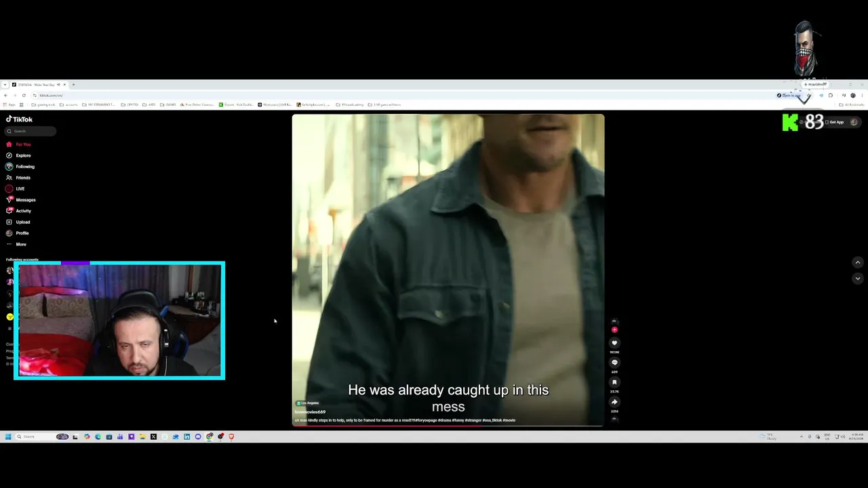Open the X app in taskbar
868x488 pixels.
[x=153, y=436]
